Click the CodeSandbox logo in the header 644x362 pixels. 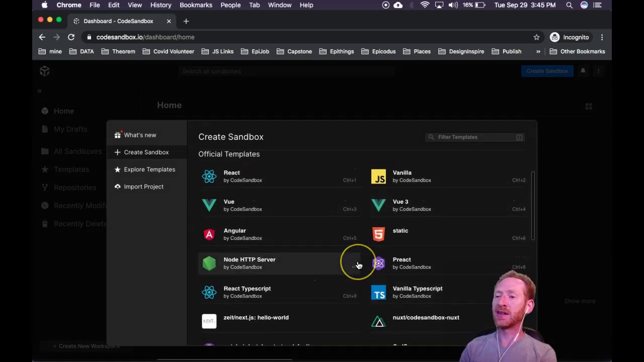pyautogui.click(x=45, y=71)
